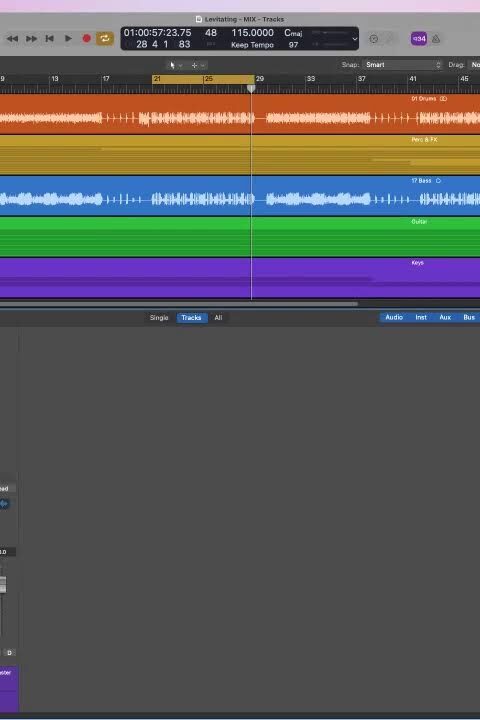Toggle the Aux channel strip filter
Viewport: 480px width, 720px height.
(x=445, y=317)
